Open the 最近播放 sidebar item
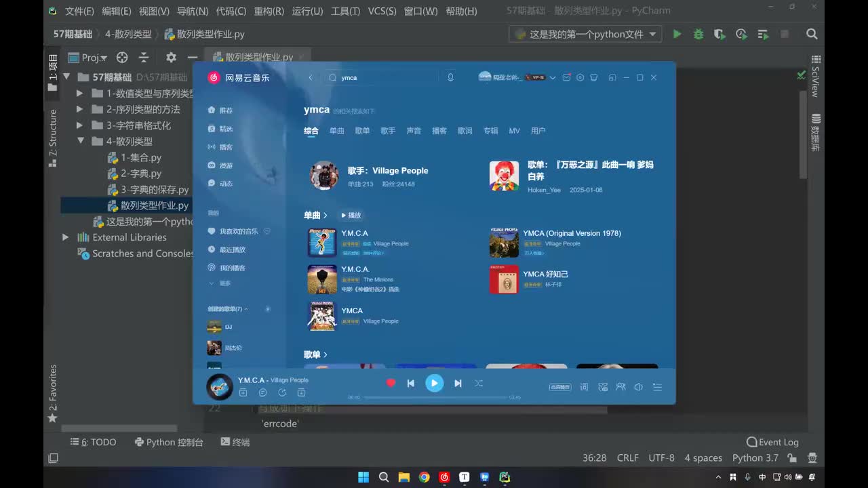This screenshot has width=868, height=488. (226, 250)
